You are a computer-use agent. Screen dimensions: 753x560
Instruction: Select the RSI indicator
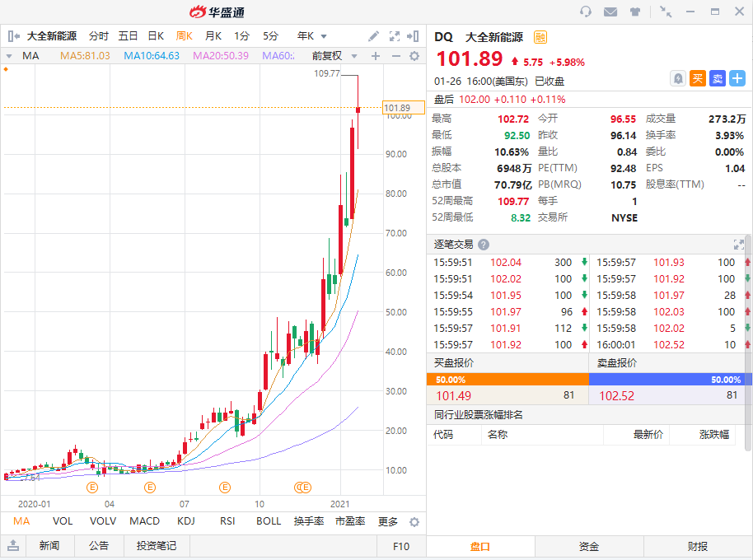(227, 521)
